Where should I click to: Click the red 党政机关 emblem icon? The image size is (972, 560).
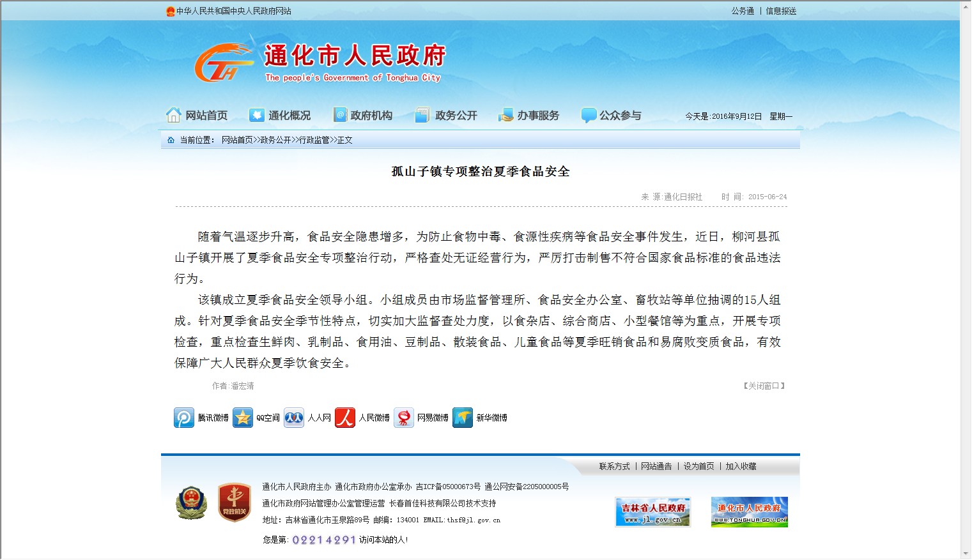point(234,503)
